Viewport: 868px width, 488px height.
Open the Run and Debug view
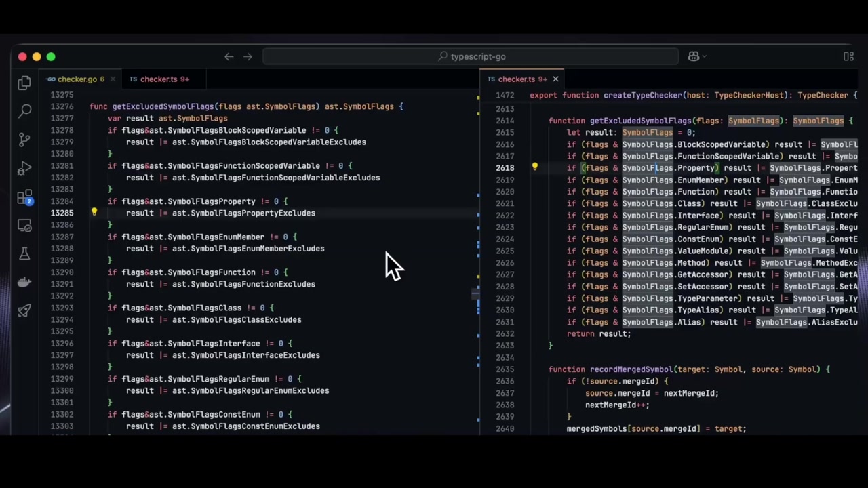point(24,168)
